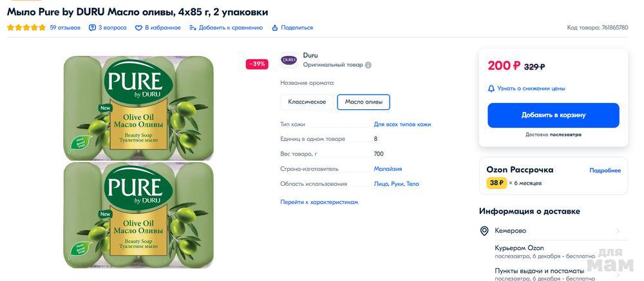Select the Масло оливы scent option

click(x=363, y=102)
